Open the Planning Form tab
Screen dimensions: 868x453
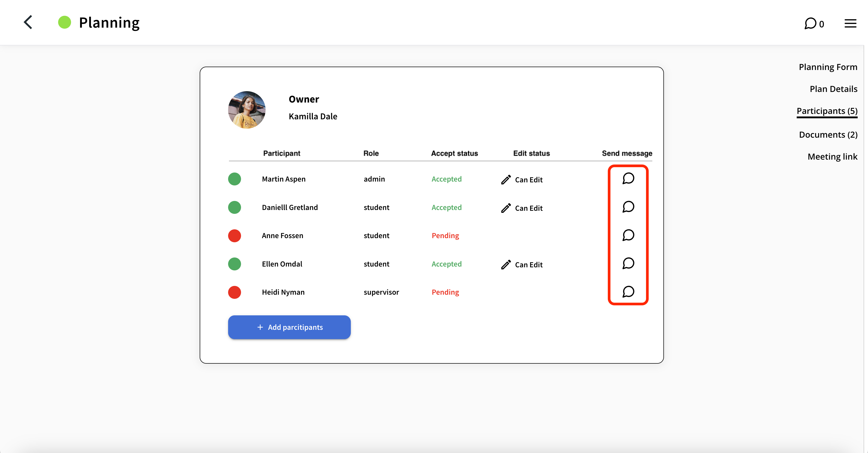coord(827,67)
